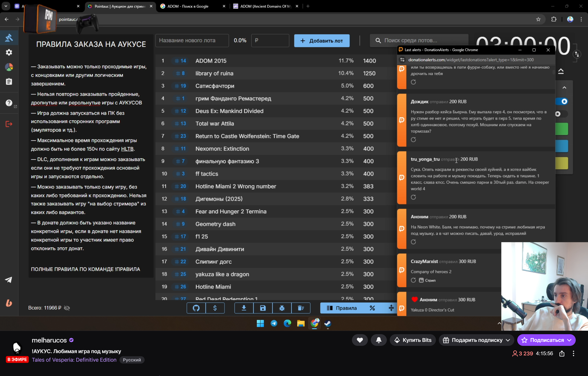The height and width of the screenshot is (376, 588).
Task: Click the clear lots trash icon
Action: tap(301, 308)
